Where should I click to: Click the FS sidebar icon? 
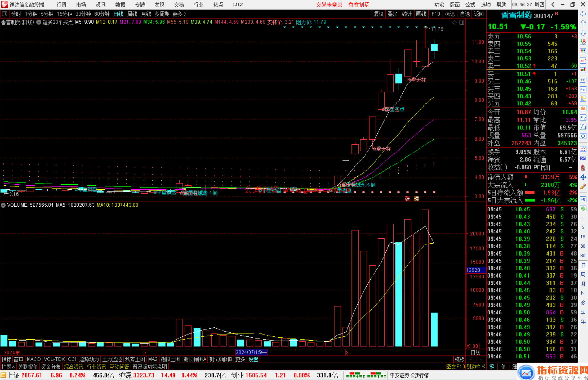tap(583, 199)
